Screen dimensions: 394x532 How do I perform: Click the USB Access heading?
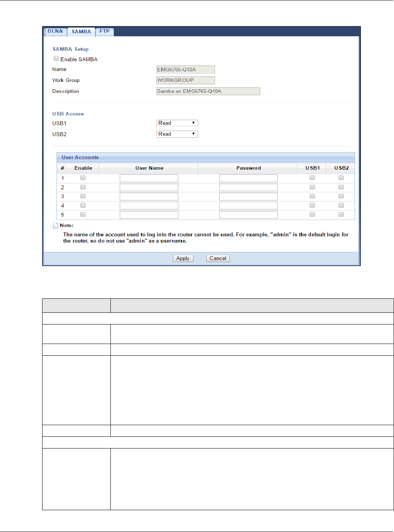pyautogui.click(x=68, y=114)
